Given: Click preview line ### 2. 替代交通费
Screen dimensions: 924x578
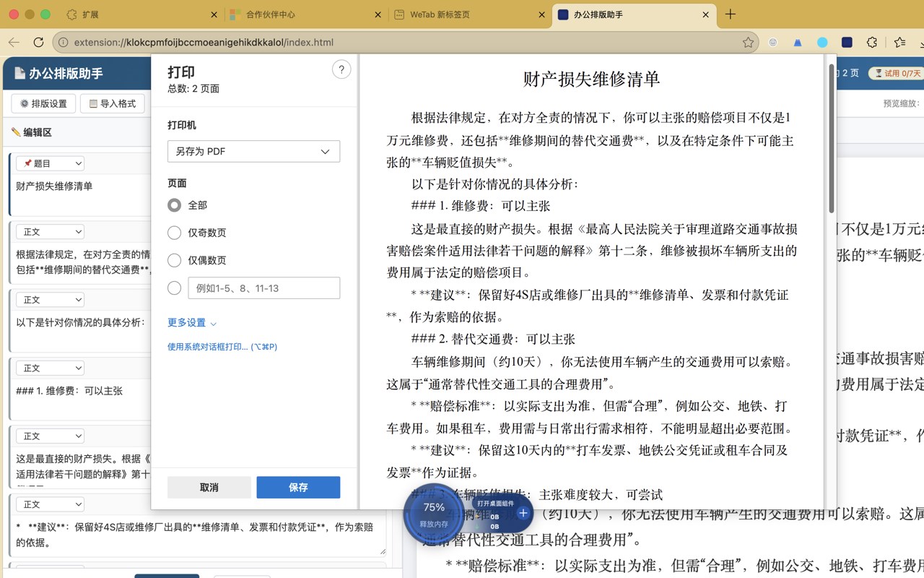Looking at the screenshot, I should click(493, 339).
